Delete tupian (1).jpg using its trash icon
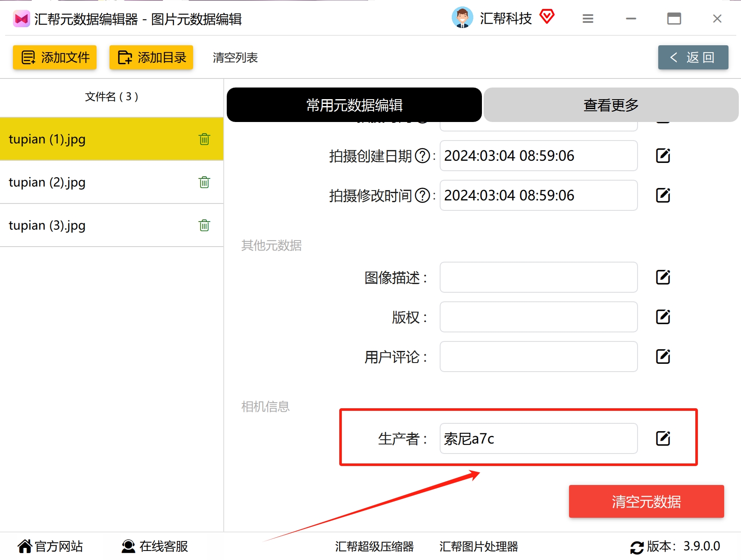The height and width of the screenshot is (560, 741). (204, 139)
